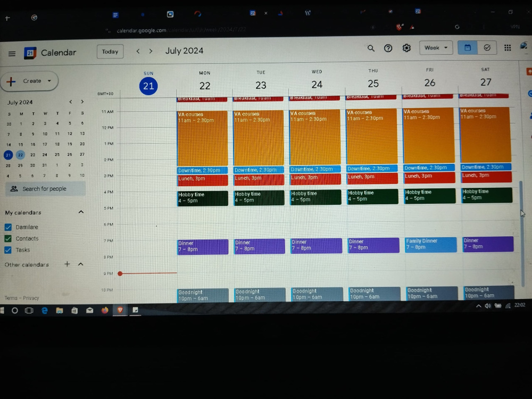
Task: Launch Edge browser from taskbar
Action: click(45, 311)
